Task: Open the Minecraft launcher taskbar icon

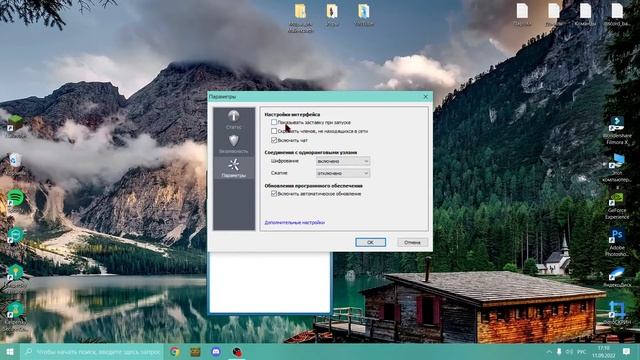Action: pyautogui.click(x=195, y=351)
